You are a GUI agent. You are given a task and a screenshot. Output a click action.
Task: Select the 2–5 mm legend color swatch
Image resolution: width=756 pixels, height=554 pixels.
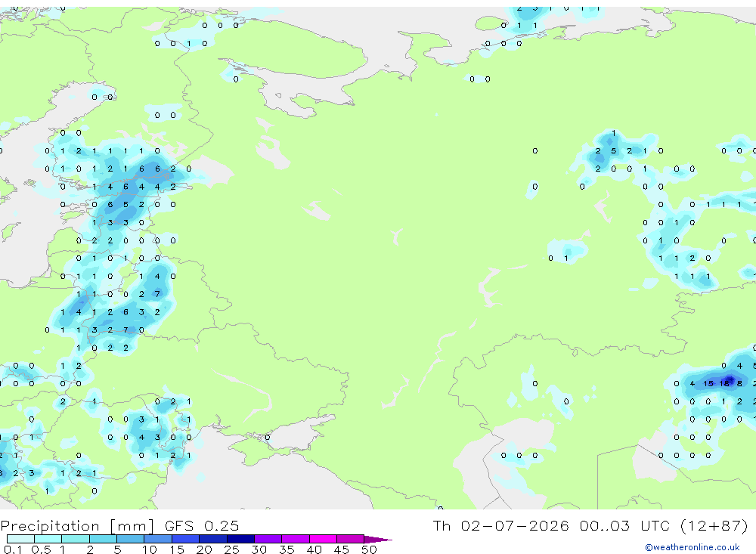coord(103,539)
